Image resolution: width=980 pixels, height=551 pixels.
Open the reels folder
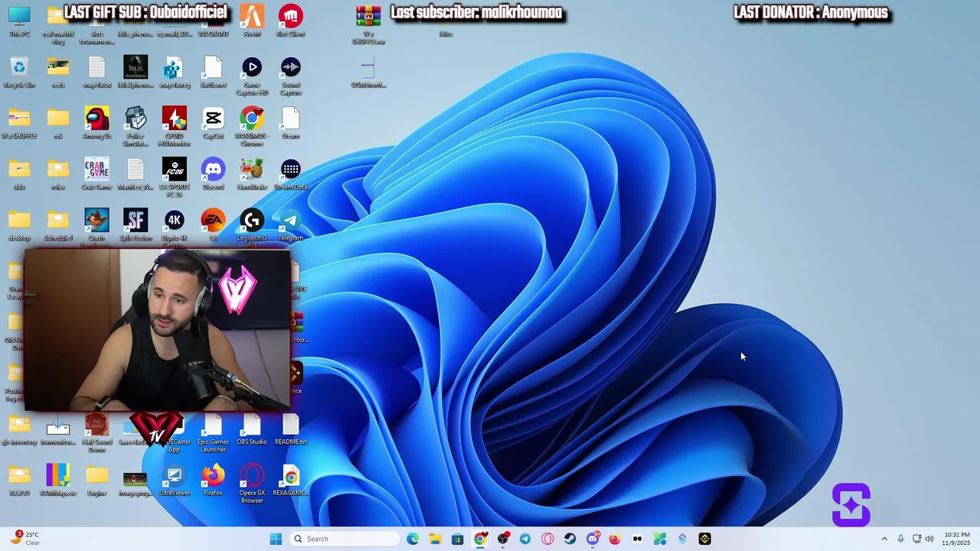coord(58,73)
